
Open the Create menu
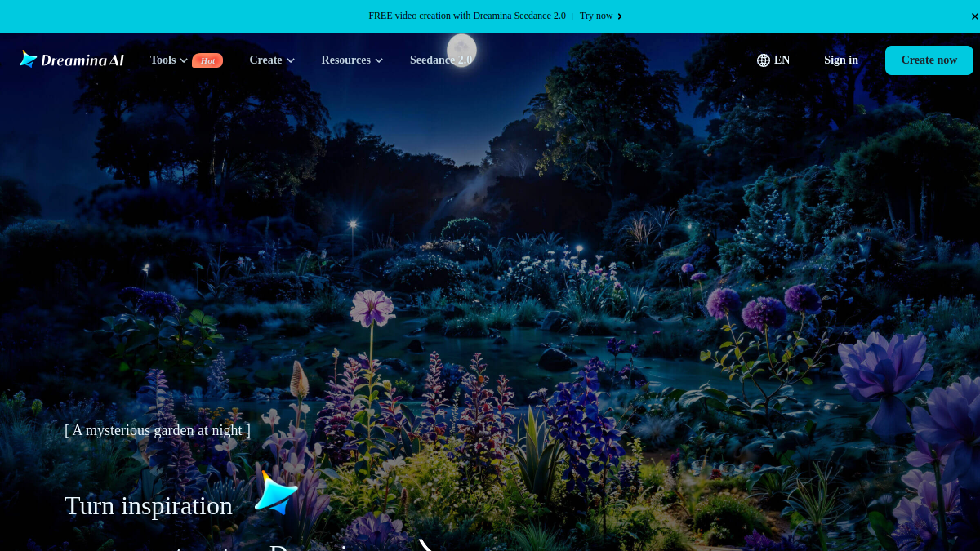tap(265, 60)
